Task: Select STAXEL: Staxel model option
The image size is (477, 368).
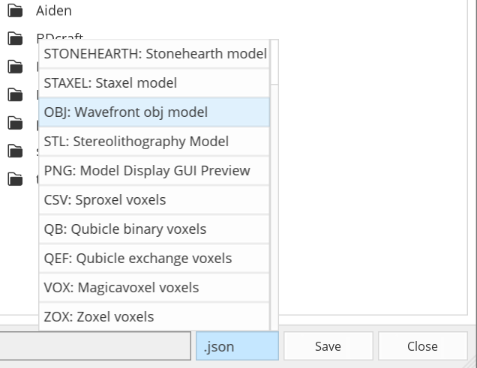Action: pos(154,83)
